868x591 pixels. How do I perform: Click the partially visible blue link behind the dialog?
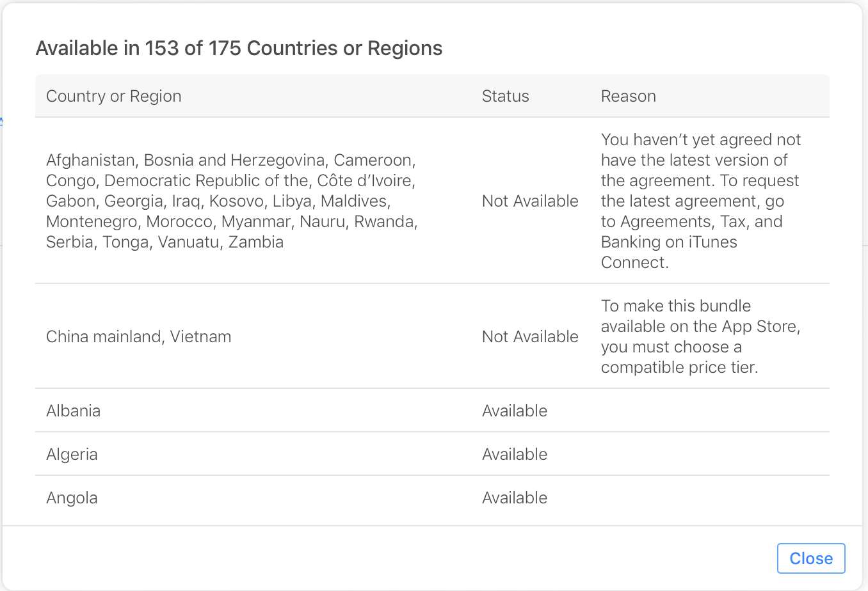pyautogui.click(x=3, y=120)
